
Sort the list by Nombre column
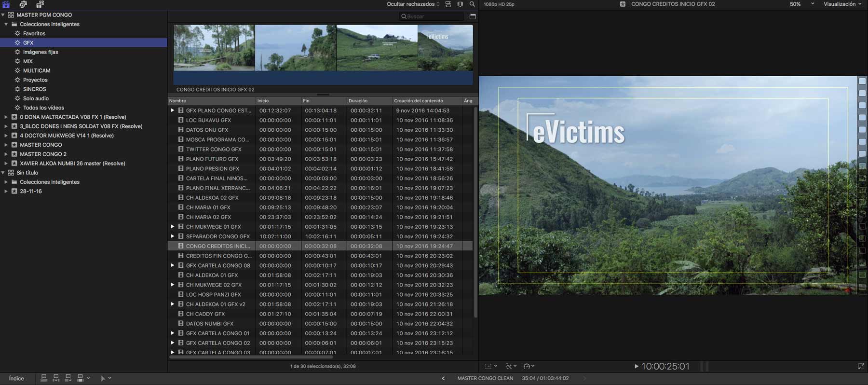(211, 101)
